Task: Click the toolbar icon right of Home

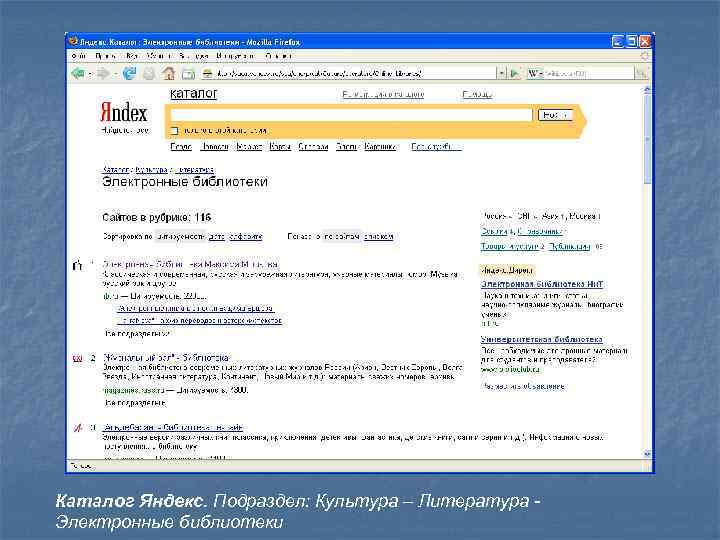Action: tap(188, 73)
